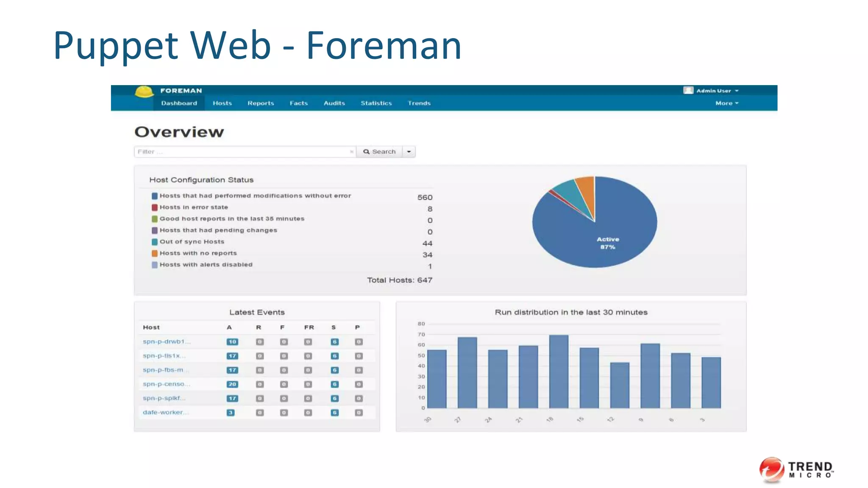Clear the filter field with the x icon
Screen dimensions: 868x488
(x=352, y=152)
